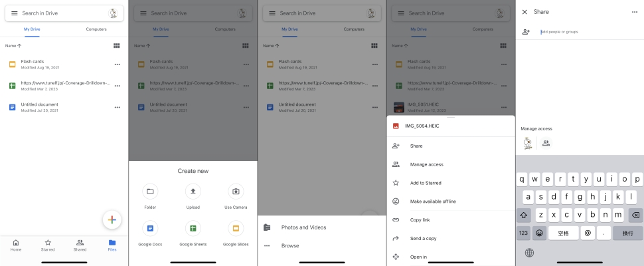Screen dimensions: 644x266
Task: Choose Copy link in the file menu
Action: [451, 220]
